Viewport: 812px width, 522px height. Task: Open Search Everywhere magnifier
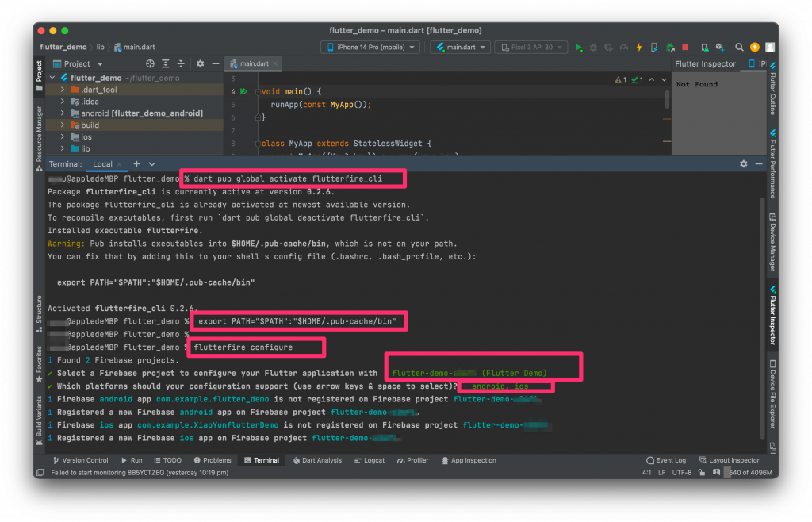tap(739, 47)
